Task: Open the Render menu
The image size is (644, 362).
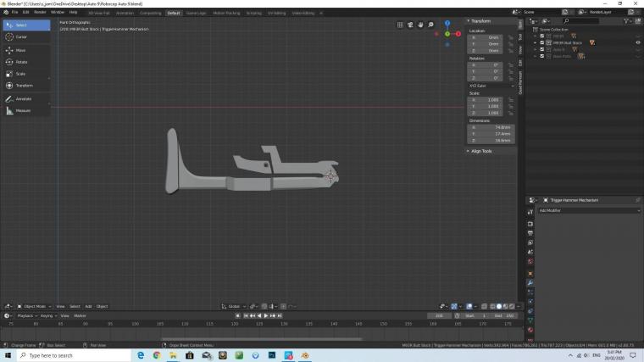Action: click(40, 13)
